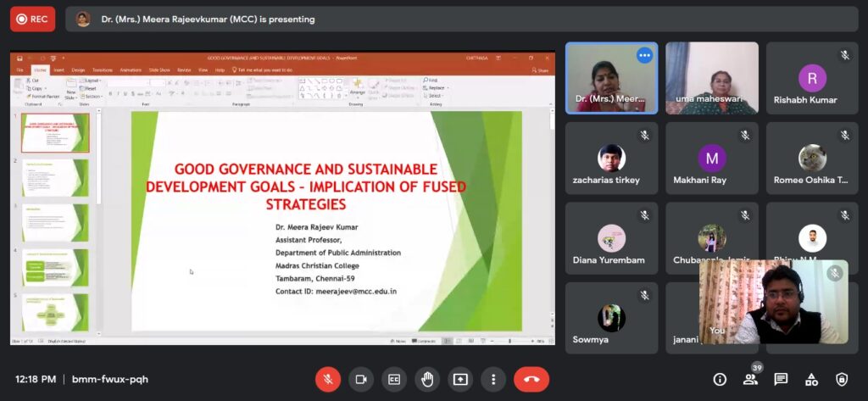Click the Save icon in the PowerPoint title bar
This screenshot has width=868, height=401.
tap(19, 58)
